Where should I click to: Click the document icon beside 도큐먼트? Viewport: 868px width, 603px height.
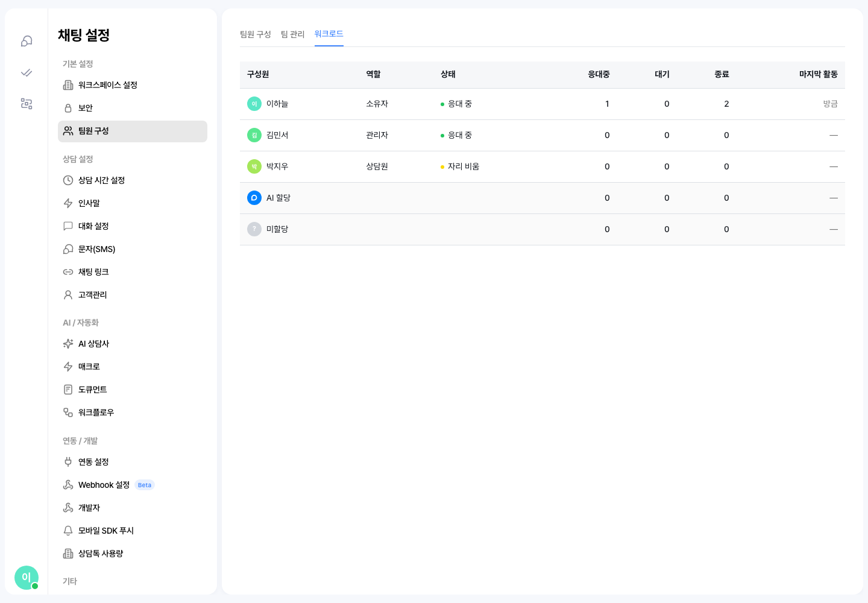(68, 390)
